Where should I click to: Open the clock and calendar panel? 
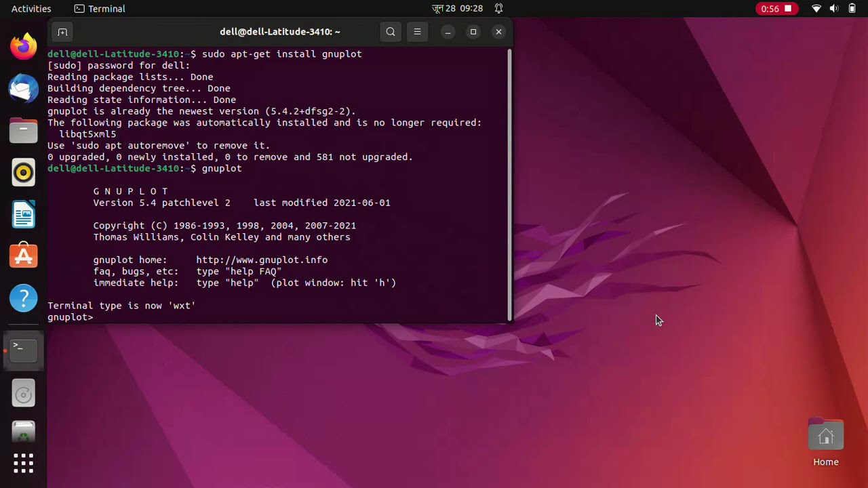457,9
